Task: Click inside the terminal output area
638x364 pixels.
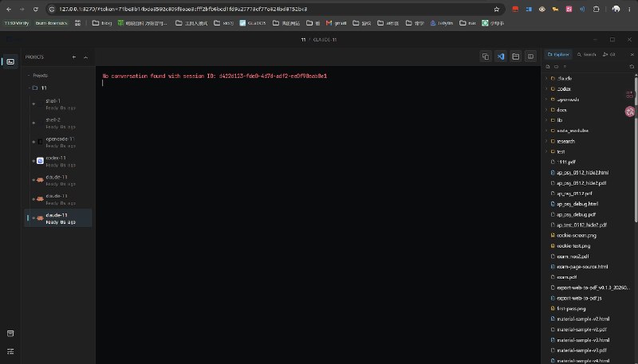Action: coord(318,215)
